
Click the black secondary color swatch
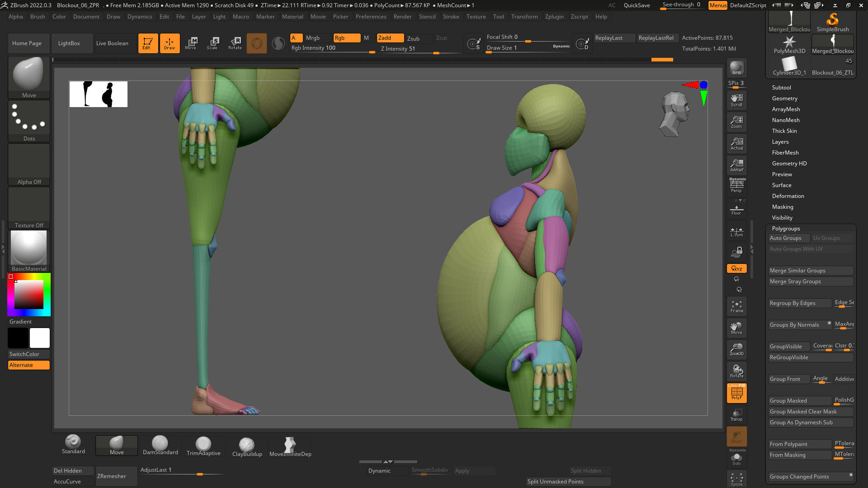tap(18, 338)
